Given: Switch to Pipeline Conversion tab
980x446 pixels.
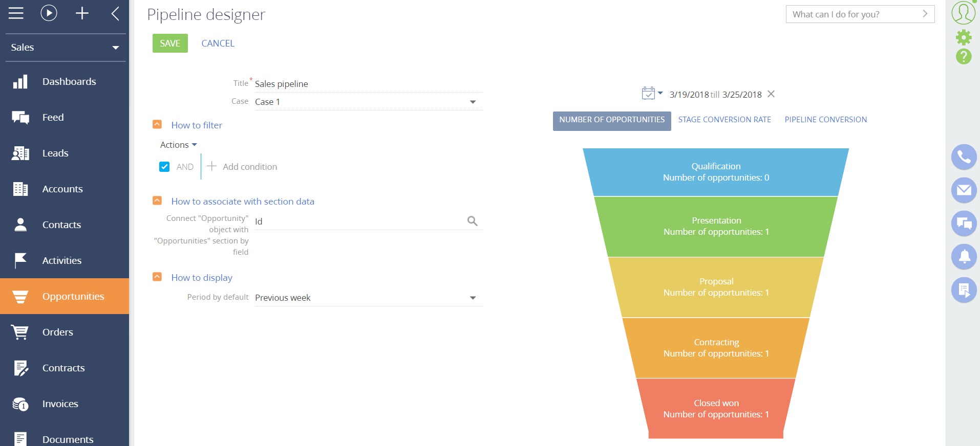Looking at the screenshot, I should click(x=825, y=120).
